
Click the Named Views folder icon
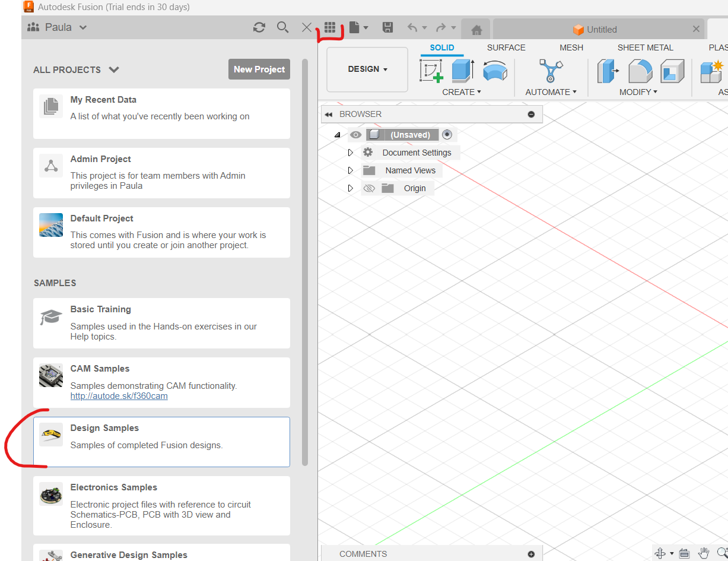click(x=369, y=170)
